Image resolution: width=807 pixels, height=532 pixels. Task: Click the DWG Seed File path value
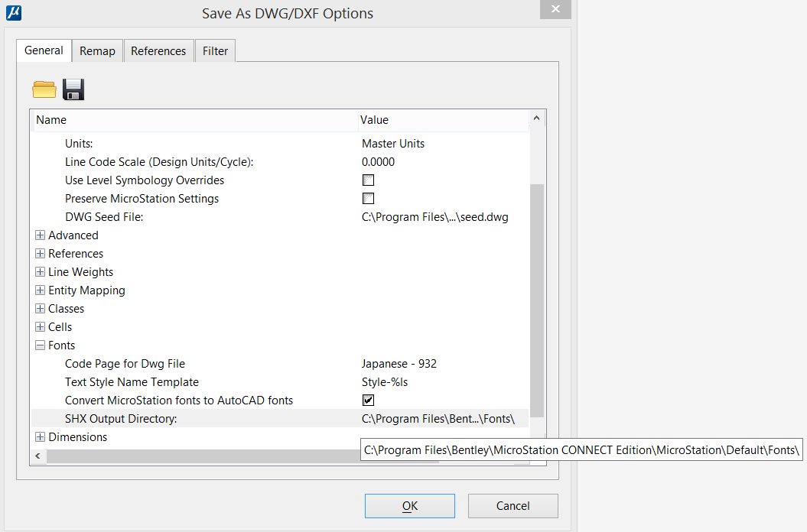click(x=435, y=217)
